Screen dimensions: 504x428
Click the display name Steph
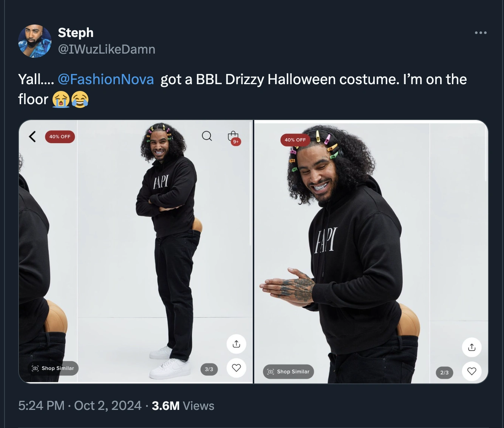(76, 32)
